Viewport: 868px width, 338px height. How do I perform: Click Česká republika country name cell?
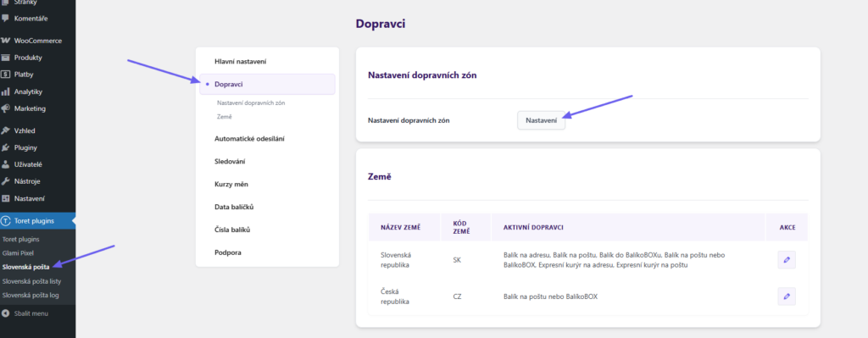click(x=404, y=296)
